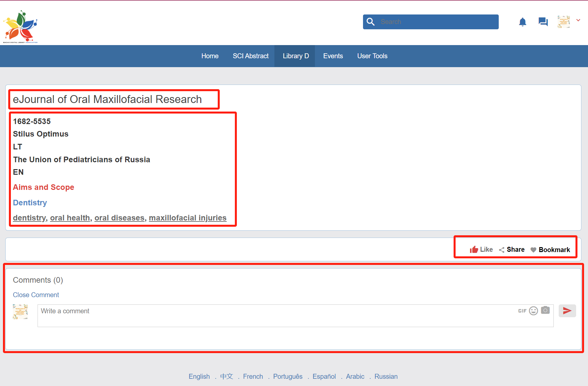Open the messages chat icon

pos(543,22)
